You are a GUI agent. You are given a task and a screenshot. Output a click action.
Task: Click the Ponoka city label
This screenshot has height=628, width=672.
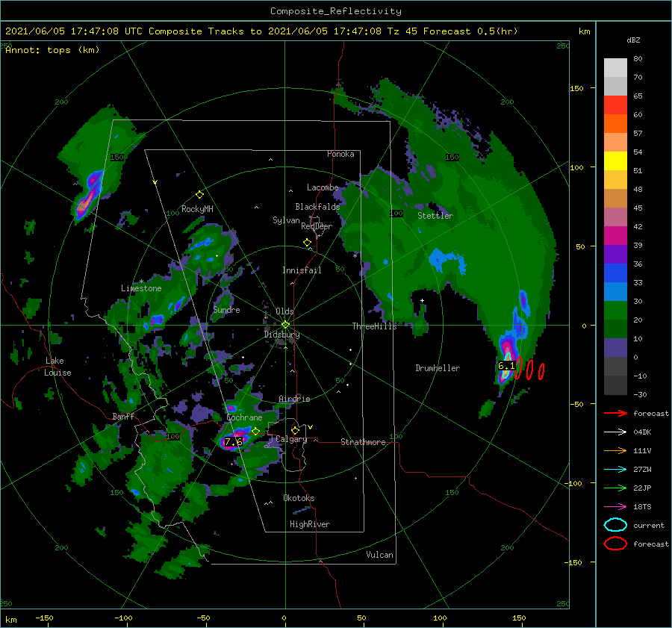[x=340, y=154]
